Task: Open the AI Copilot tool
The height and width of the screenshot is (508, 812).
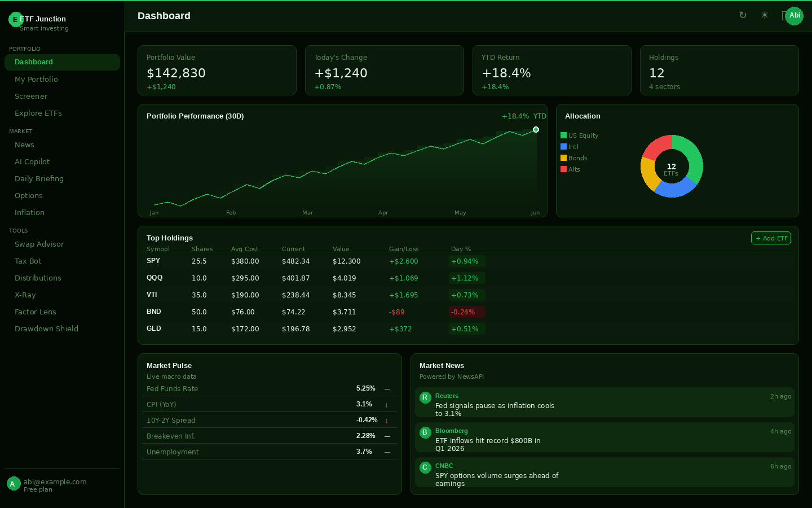Action: point(32,161)
